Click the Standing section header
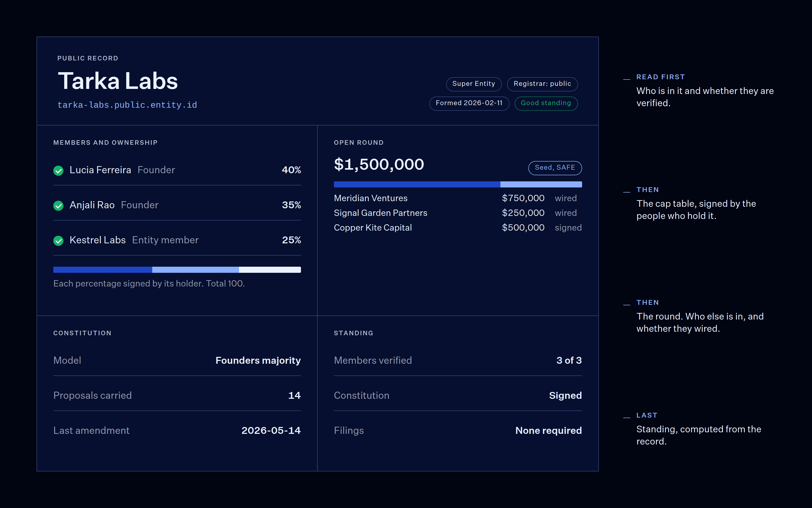 [353, 333]
